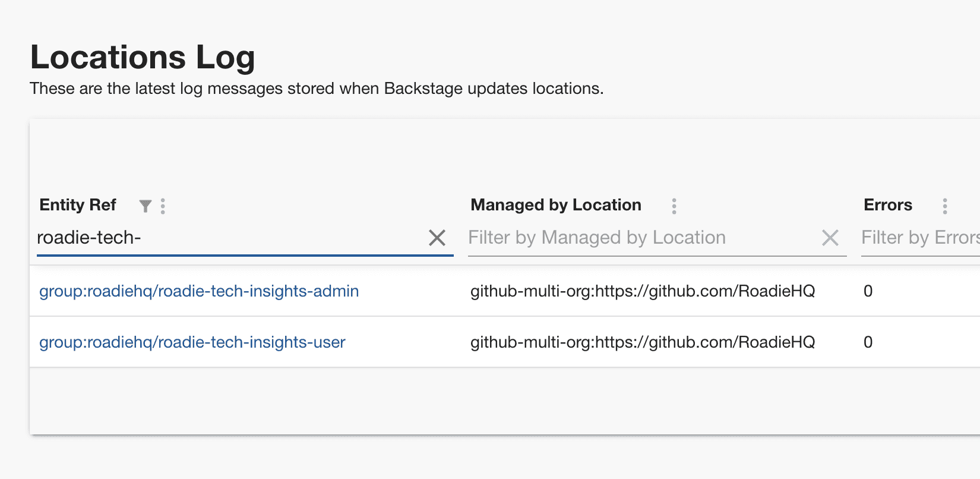Open group:roadiehq/roadie-tech-insights-admin link
Viewport: 980px width, 479px height.
(199, 291)
